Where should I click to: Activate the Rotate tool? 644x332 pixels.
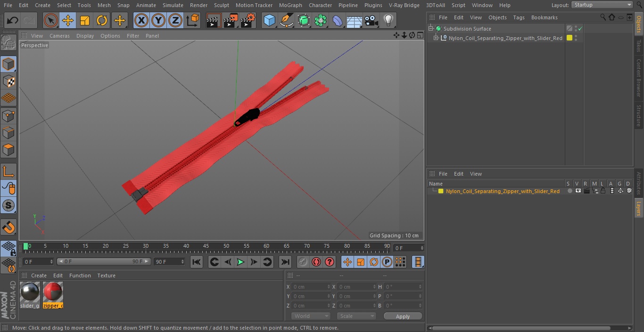(102, 20)
